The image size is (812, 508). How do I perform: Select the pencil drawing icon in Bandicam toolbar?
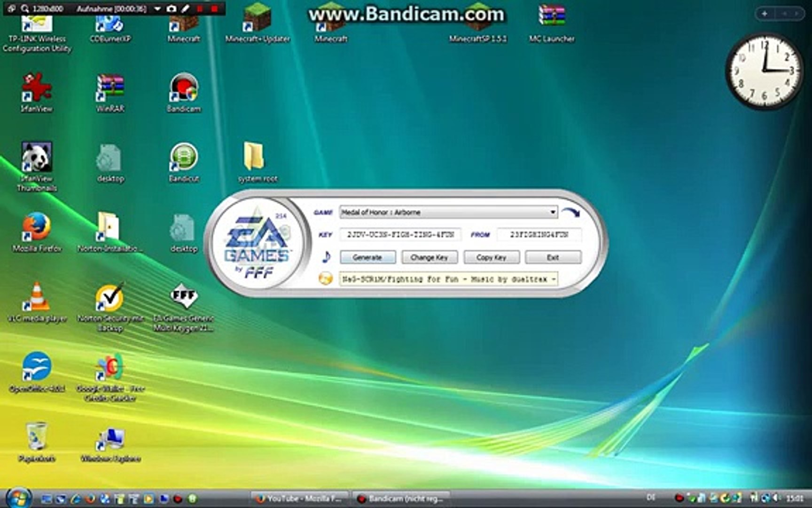pos(184,8)
